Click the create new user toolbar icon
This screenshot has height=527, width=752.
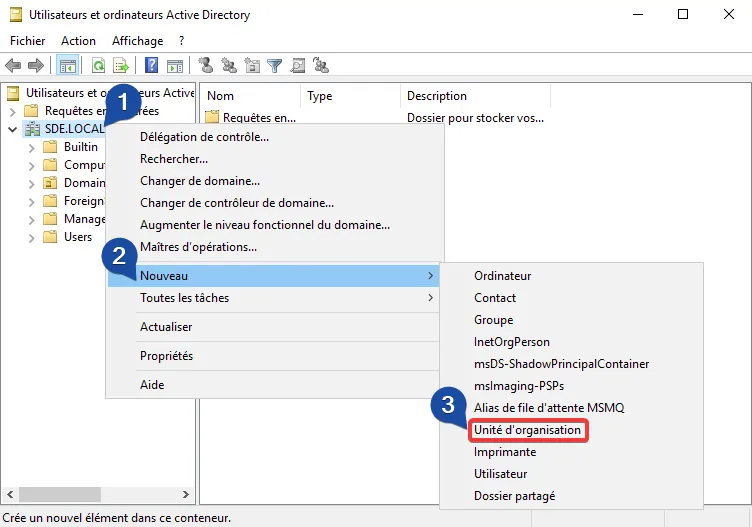click(x=206, y=66)
